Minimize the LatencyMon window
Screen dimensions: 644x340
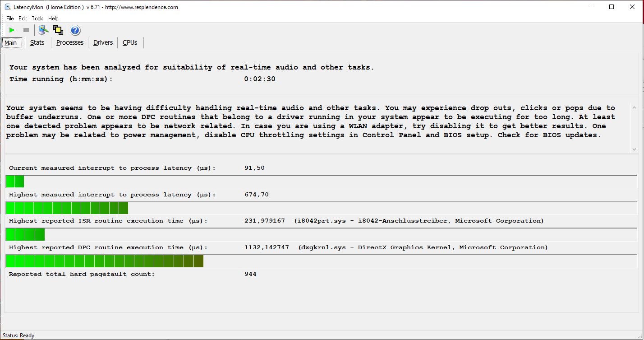[x=592, y=7]
